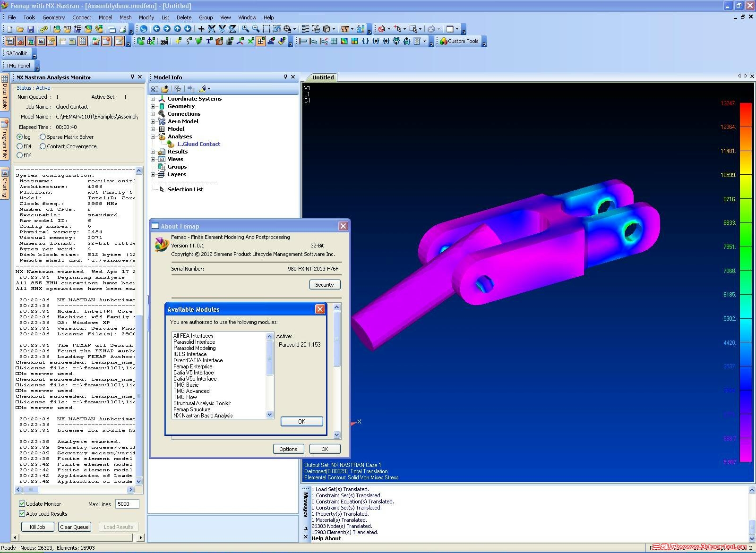Select the 1..Glued Contact analysis item
Image resolution: width=756 pixels, height=553 pixels.
[x=198, y=145]
